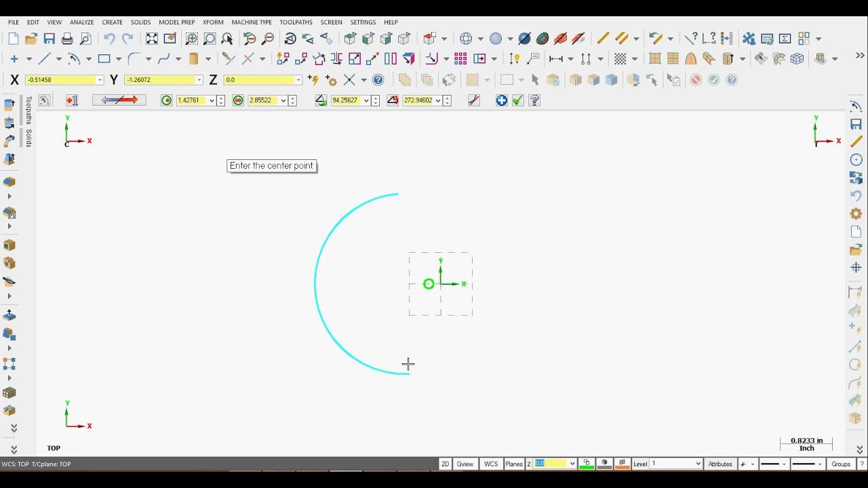The image size is (868, 488).
Task: Click the Unzoom previous icon
Action: [x=250, y=39]
